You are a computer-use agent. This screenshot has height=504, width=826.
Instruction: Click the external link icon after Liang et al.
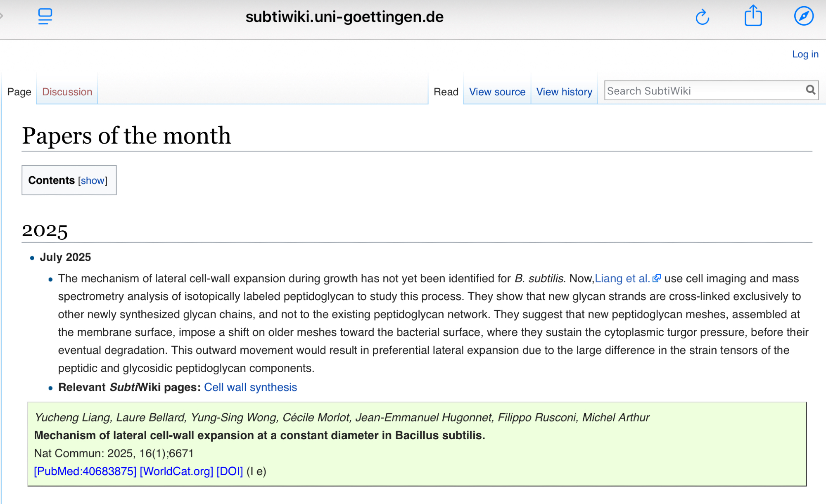tap(657, 279)
